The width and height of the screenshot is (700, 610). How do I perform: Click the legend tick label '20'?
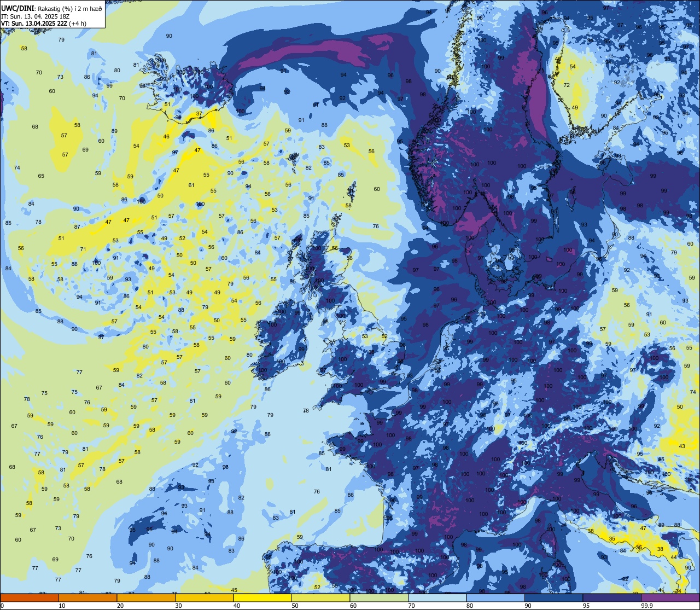pos(120,606)
